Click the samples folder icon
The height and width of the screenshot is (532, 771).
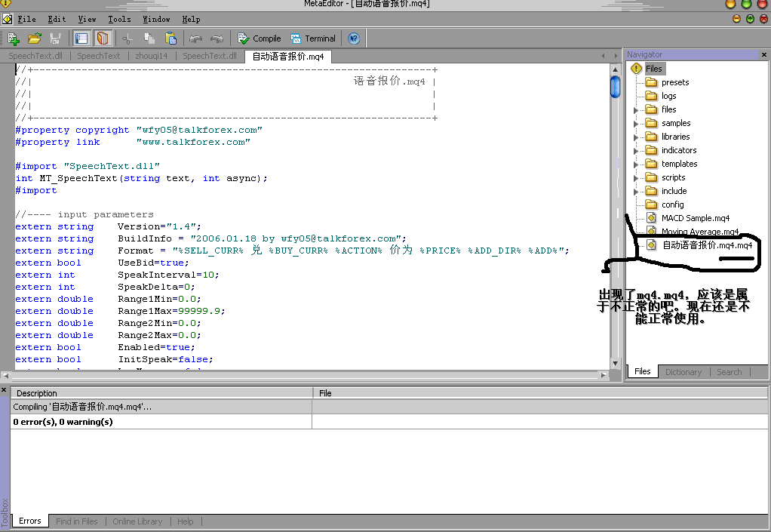click(651, 123)
